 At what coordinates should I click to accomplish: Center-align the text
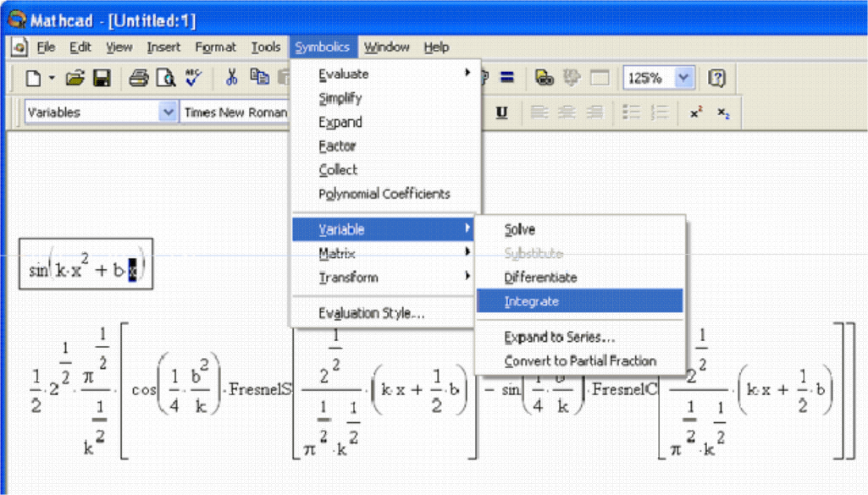pos(567,113)
